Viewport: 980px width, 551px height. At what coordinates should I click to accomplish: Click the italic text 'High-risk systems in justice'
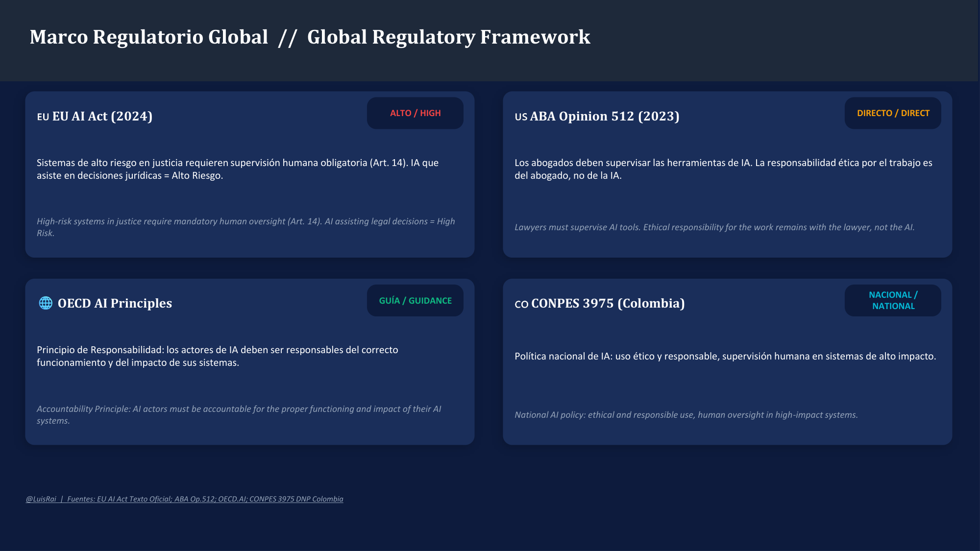click(x=246, y=227)
